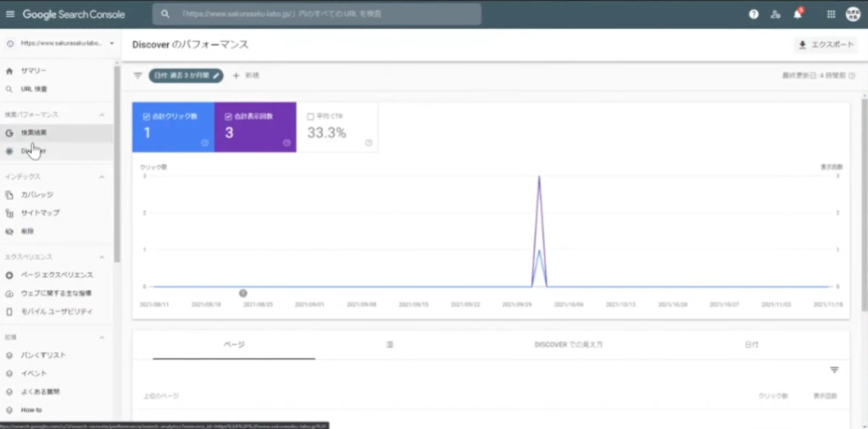Screen dimensions: 868x429
Task: Click help icon in 平均 CTR card
Action: coord(369,142)
